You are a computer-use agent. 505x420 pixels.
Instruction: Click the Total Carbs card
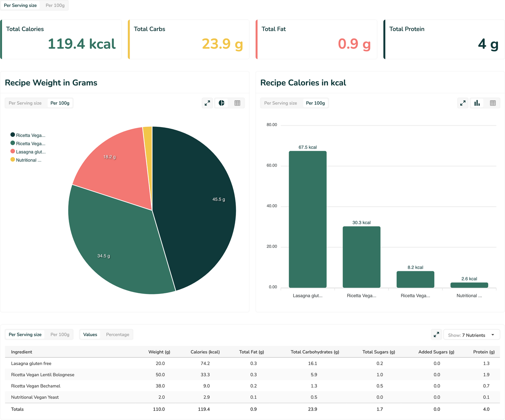click(x=189, y=39)
